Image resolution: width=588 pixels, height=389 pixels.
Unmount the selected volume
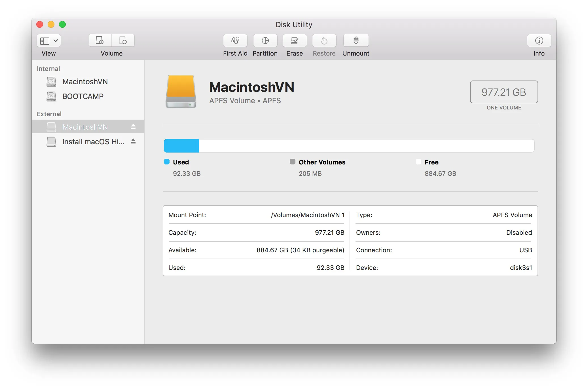(x=356, y=41)
